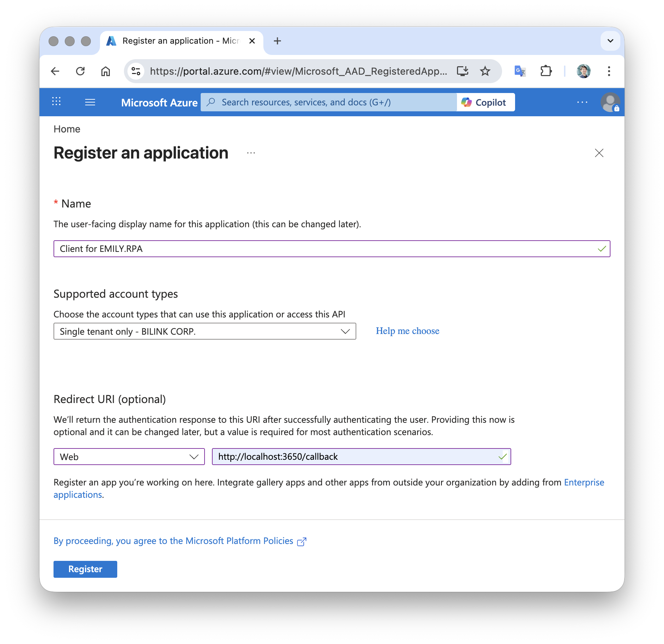
Task: Click the Redirect URI text field
Action: 356,457
